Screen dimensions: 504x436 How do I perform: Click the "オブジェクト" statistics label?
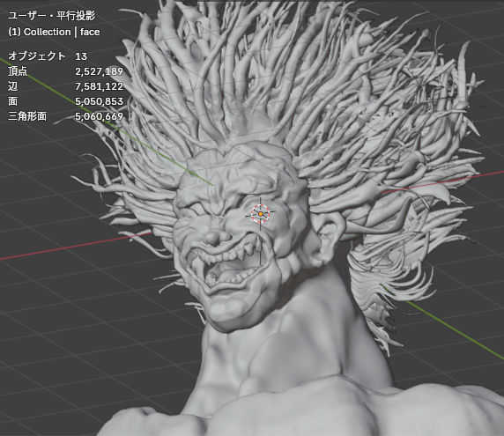37,55
